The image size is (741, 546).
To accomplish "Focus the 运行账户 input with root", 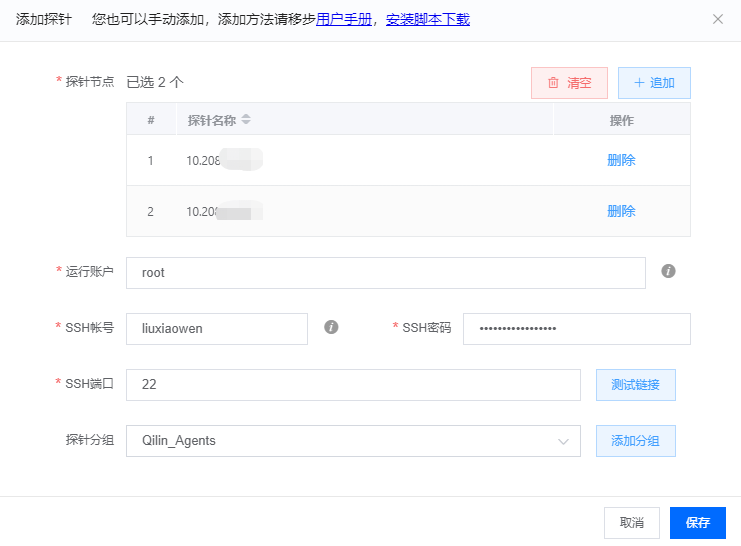I will [386, 273].
